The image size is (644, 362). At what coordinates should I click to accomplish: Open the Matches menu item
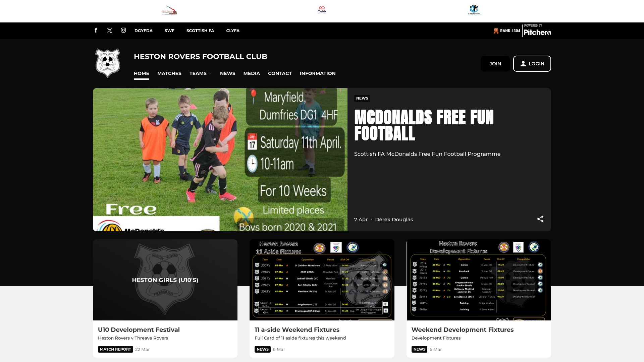tap(169, 73)
